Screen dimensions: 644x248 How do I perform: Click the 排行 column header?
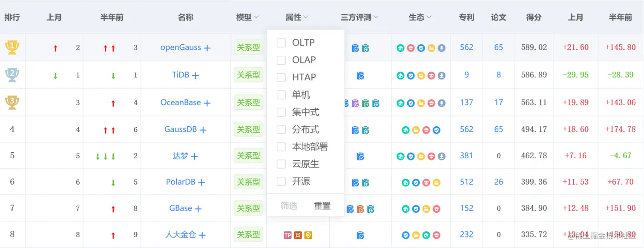tap(12, 17)
